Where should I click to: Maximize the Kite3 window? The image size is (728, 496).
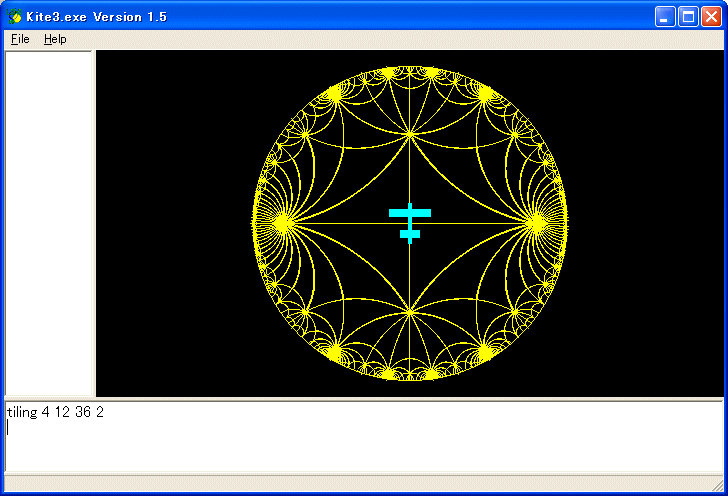(x=688, y=17)
